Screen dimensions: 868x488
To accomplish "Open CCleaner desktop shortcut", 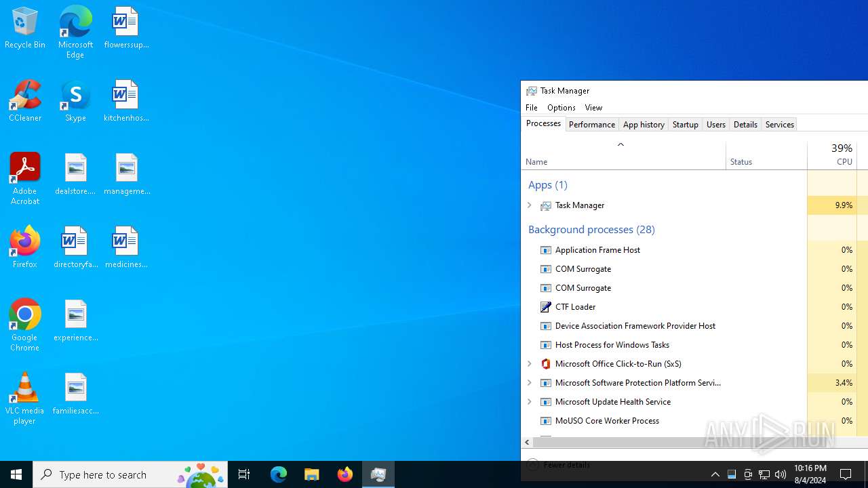I will tap(25, 102).
